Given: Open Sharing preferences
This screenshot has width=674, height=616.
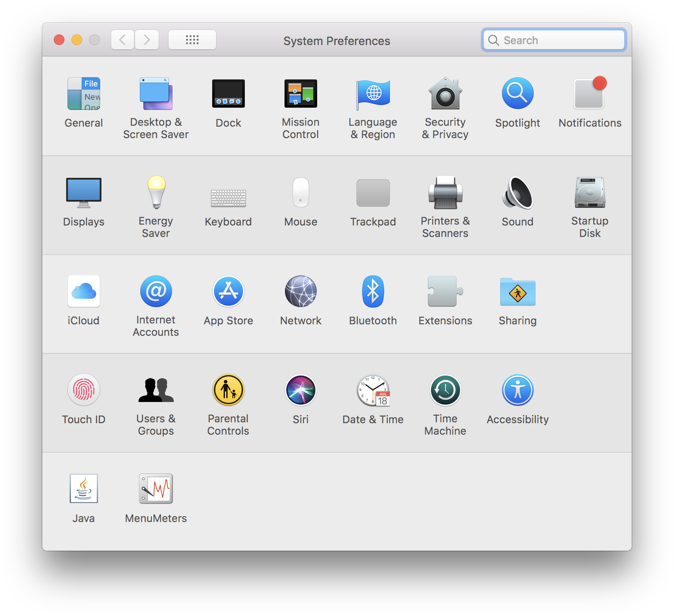Looking at the screenshot, I should pos(518,291).
